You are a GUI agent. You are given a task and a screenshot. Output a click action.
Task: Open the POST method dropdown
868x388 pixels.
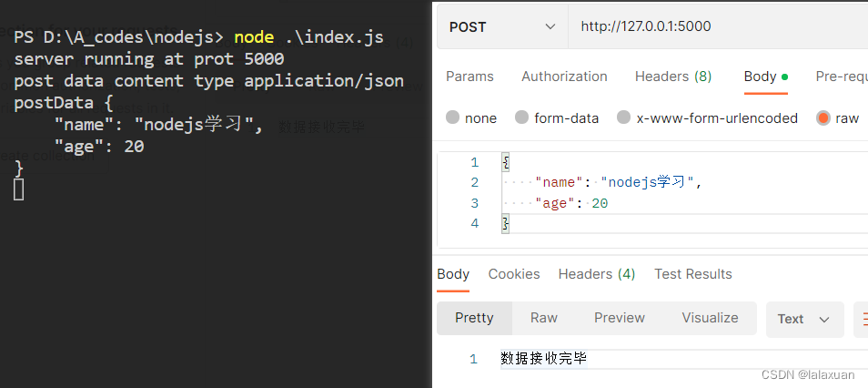(502, 26)
